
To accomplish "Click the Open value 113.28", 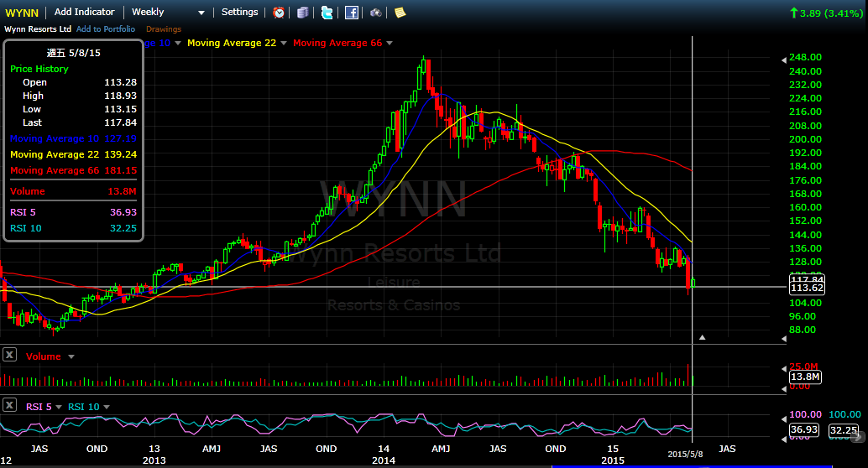I will 120,82.
